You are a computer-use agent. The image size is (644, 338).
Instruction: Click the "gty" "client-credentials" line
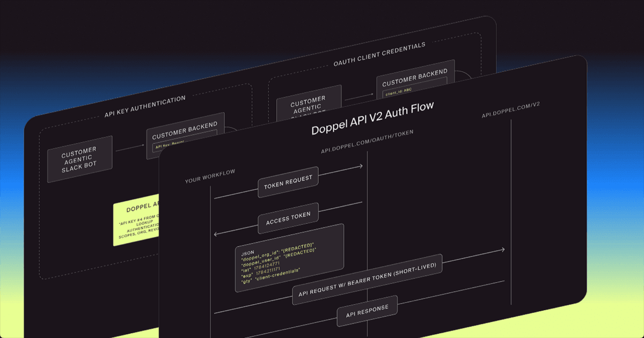(271, 275)
